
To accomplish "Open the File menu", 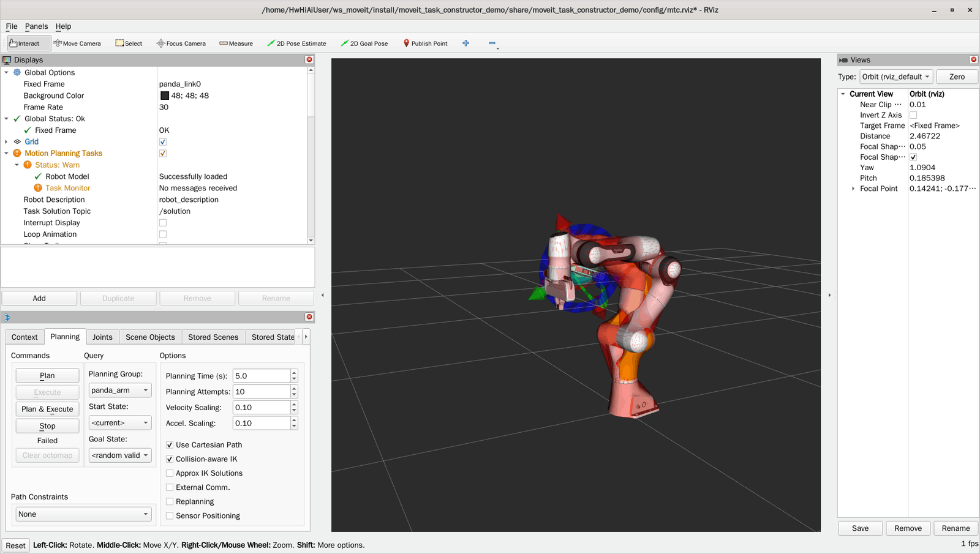I will (x=12, y=26).
